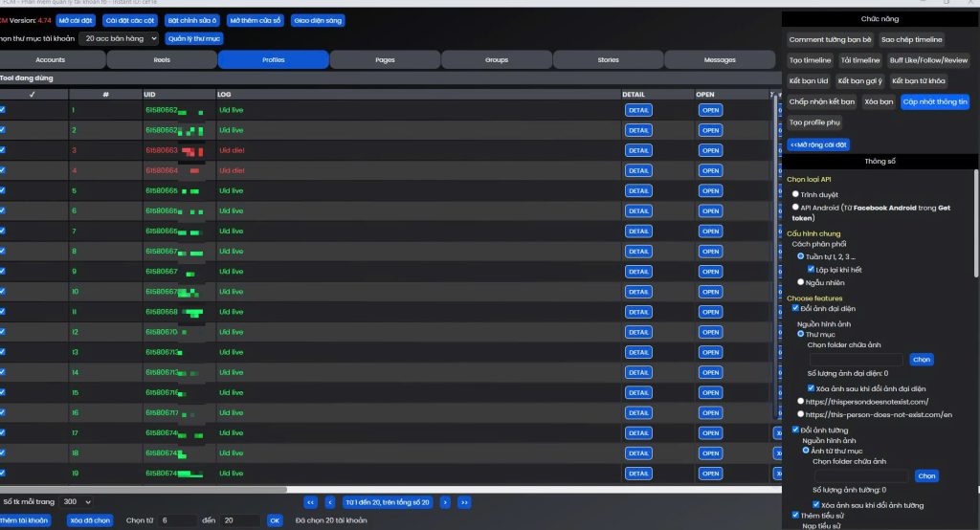Open the account folder dropdown "20 acc bán hàng"
Viewport: 980px width, 530px height.
click(119, 38)
